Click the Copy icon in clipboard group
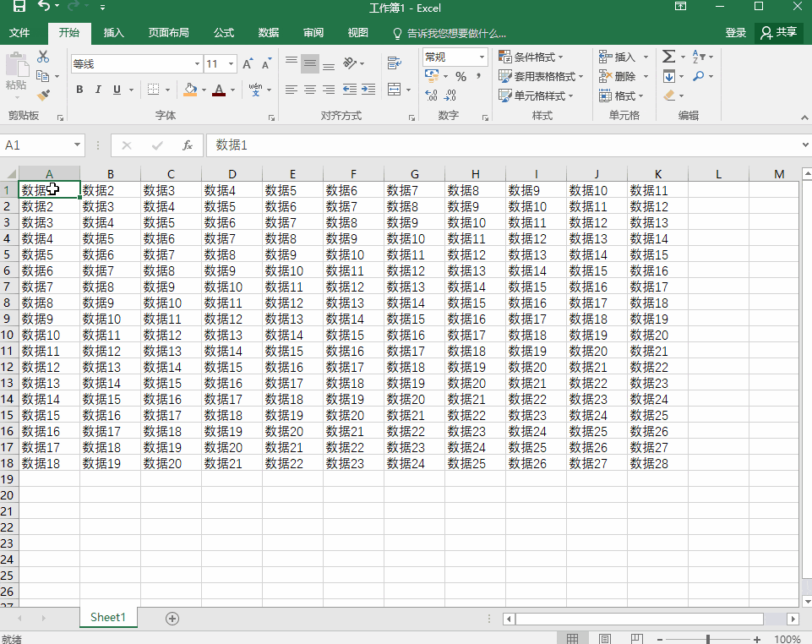Image resolution: width=812 pixels, height=644 pixels. tap(43, 76)
